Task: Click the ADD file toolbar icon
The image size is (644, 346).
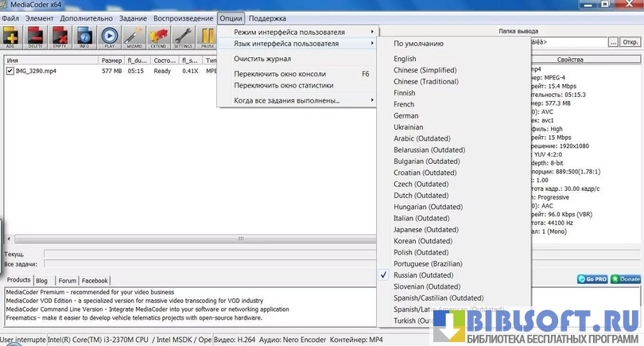Action: click(12, 37)
